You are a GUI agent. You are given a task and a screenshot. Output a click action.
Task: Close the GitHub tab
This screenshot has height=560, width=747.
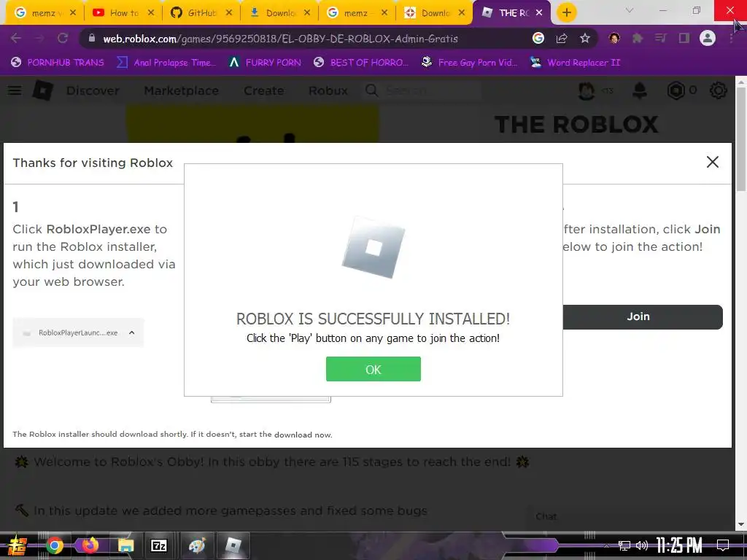pyautogui.click(x=228, y=13)
